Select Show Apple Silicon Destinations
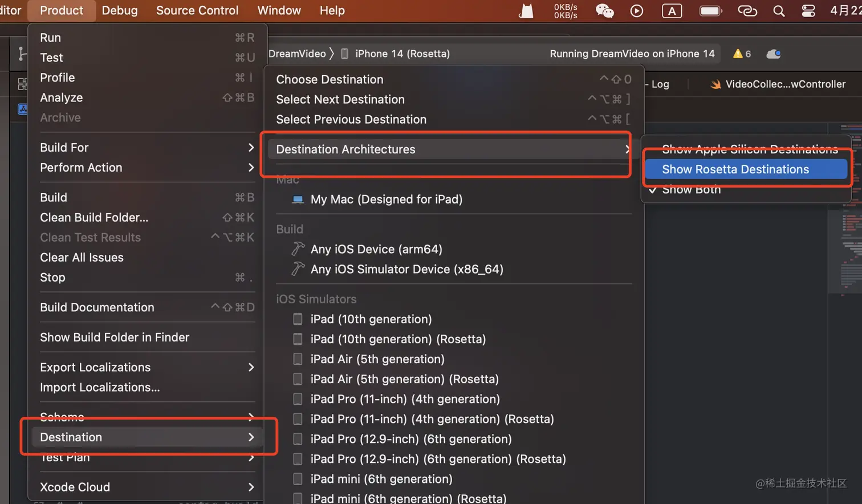Screen dimensions: 862x504 746,149
